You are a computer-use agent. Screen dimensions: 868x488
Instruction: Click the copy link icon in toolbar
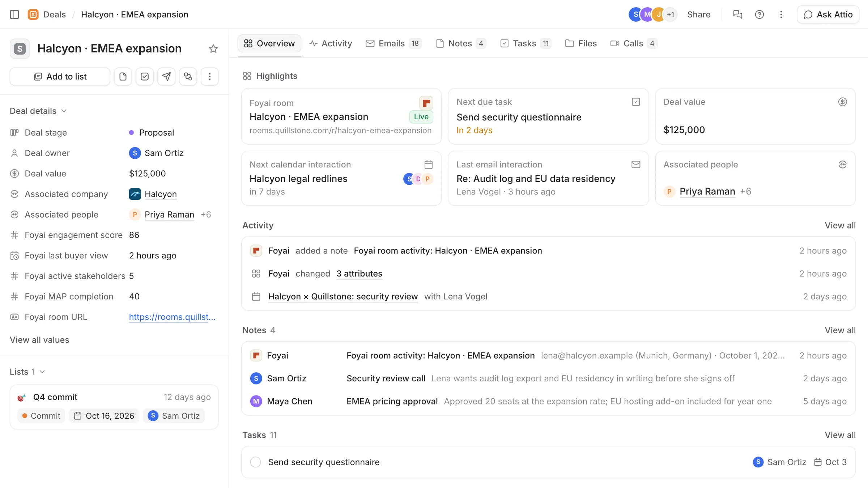click(188, 77)
